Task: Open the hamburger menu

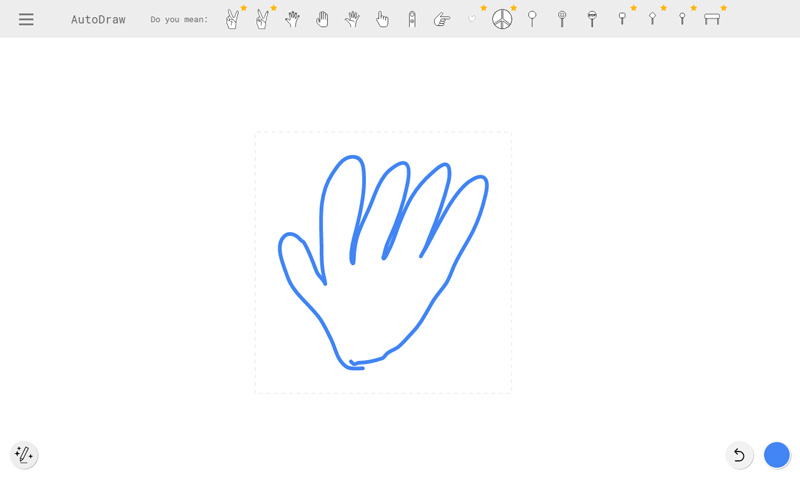Action: (x=26, y=19)
